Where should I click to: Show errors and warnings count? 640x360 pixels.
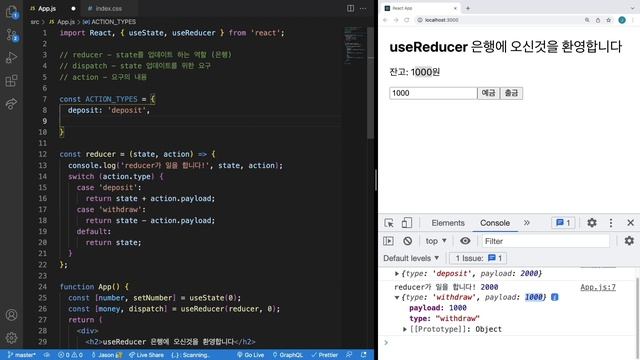(x=70, y=355)
